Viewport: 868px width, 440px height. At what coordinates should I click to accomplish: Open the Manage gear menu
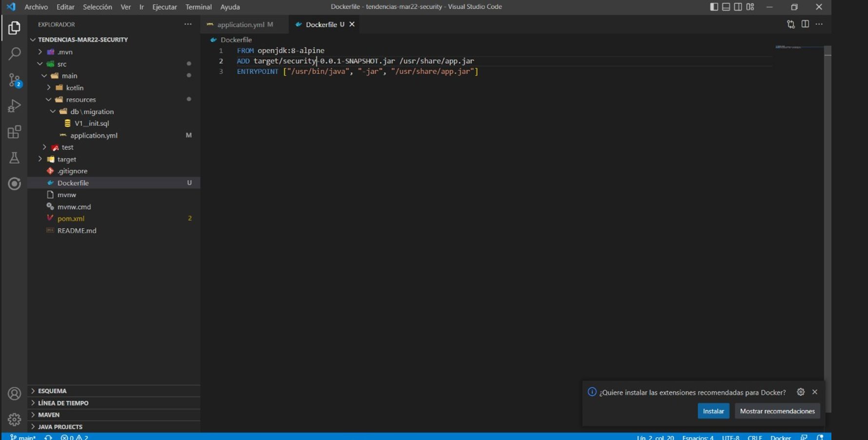(14, 419)
